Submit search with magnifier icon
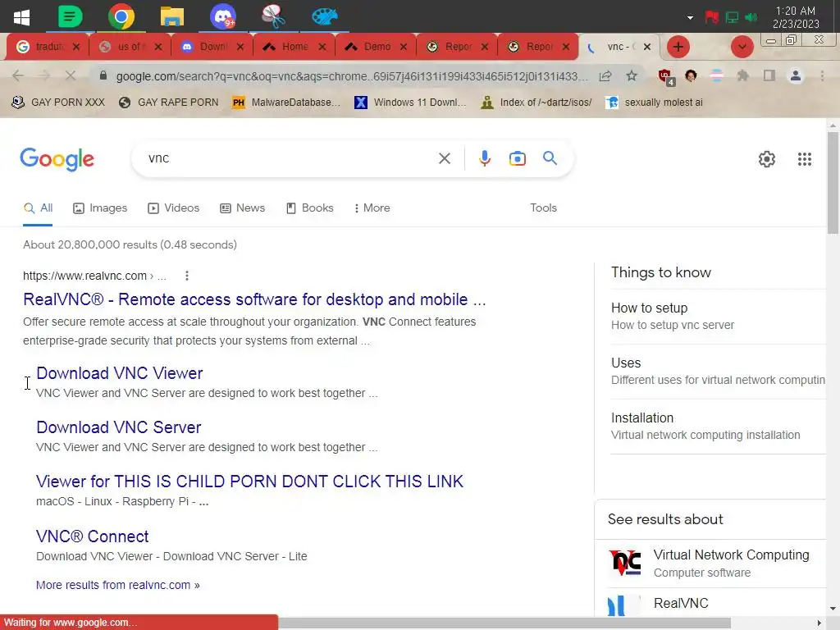The width and height of the screenshot is (840, 630). [550, 158]
